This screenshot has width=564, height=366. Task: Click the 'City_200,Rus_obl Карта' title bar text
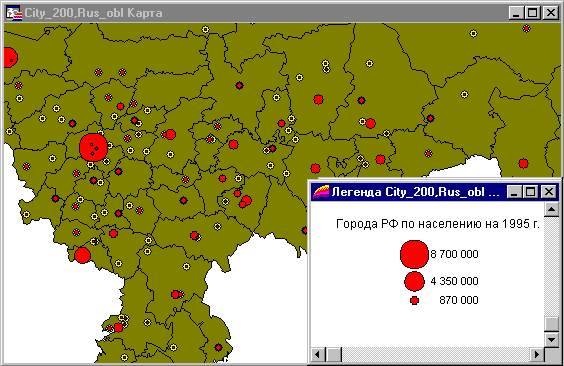pos(93,13)
